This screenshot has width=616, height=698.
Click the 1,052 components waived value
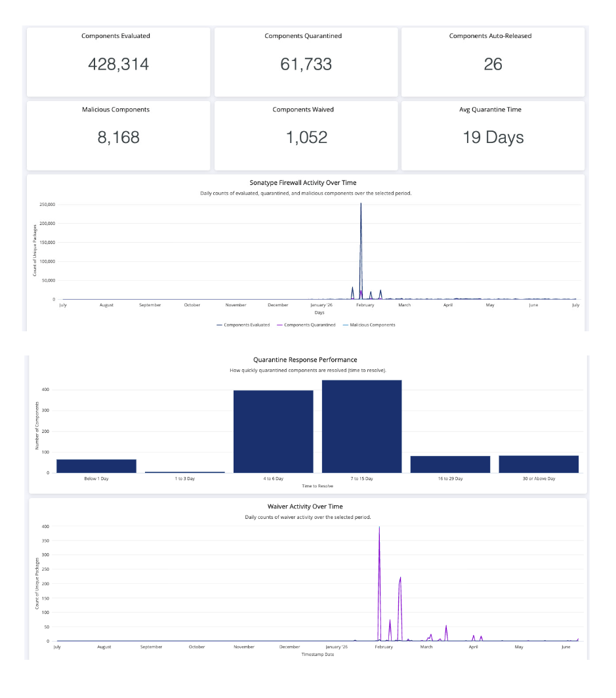click(x=306, y=137)
